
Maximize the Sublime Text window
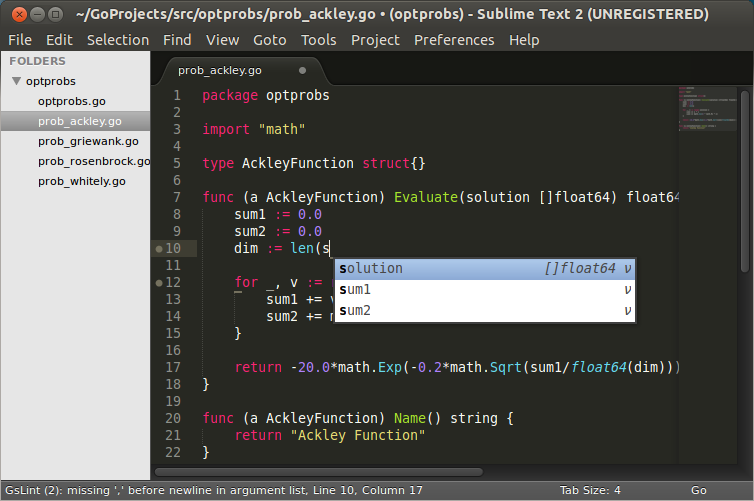point(56,14)
